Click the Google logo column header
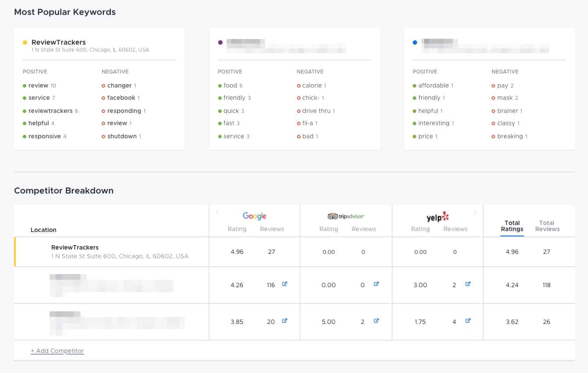The width and height of the screenshot is (588, 373). point(254,216)
